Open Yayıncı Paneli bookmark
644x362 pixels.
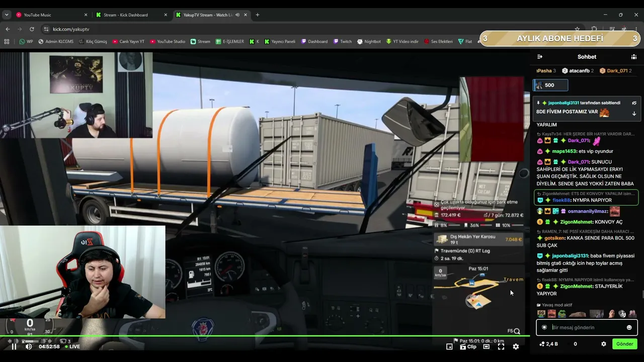point(280,42)
